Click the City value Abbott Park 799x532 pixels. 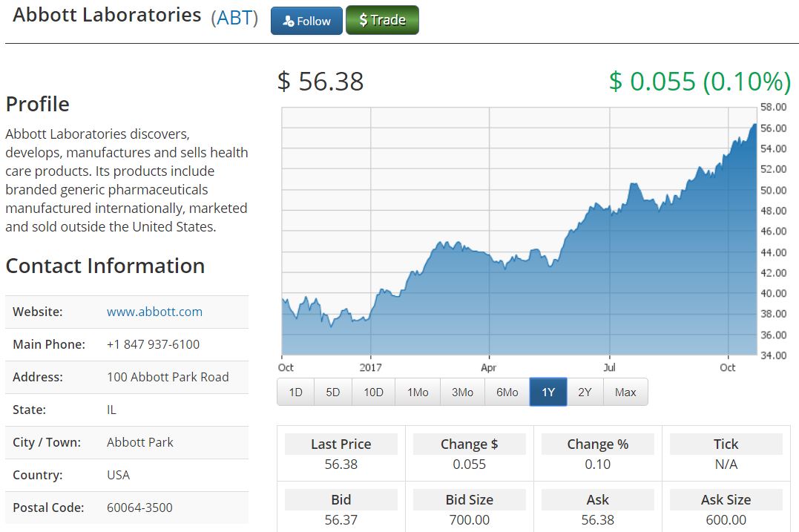pyautogui.click(x=140, y=442)
